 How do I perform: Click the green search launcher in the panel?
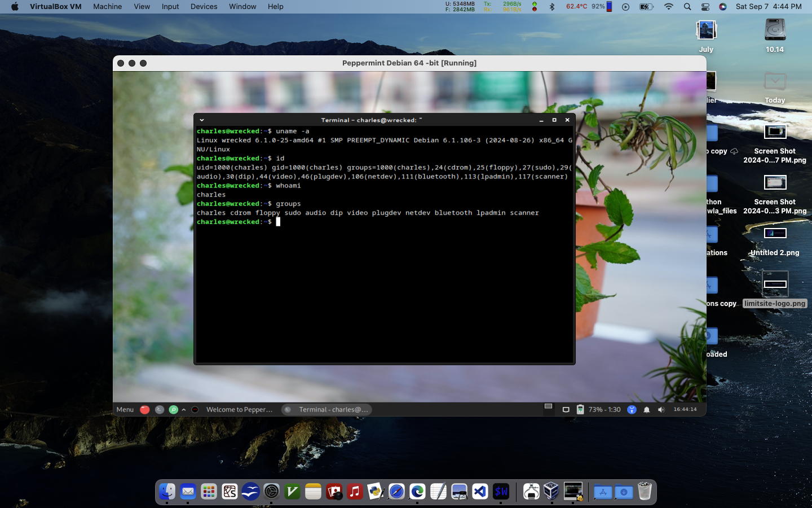174,410
